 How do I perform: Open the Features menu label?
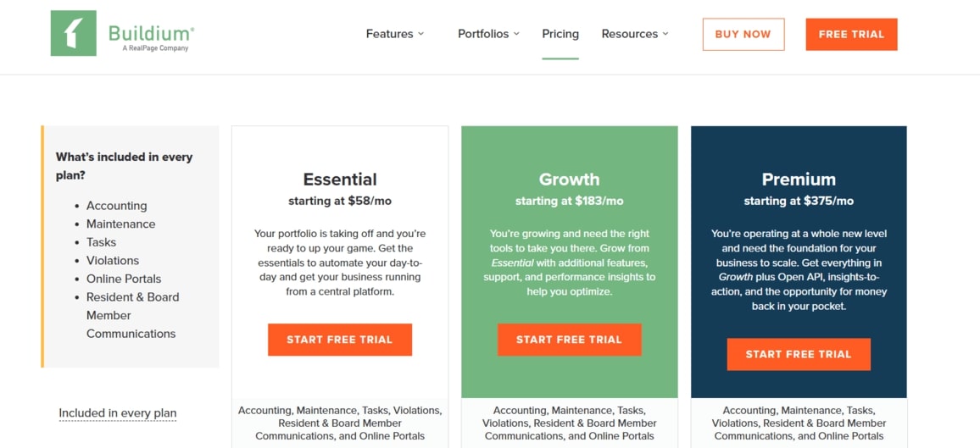(389, 34)
